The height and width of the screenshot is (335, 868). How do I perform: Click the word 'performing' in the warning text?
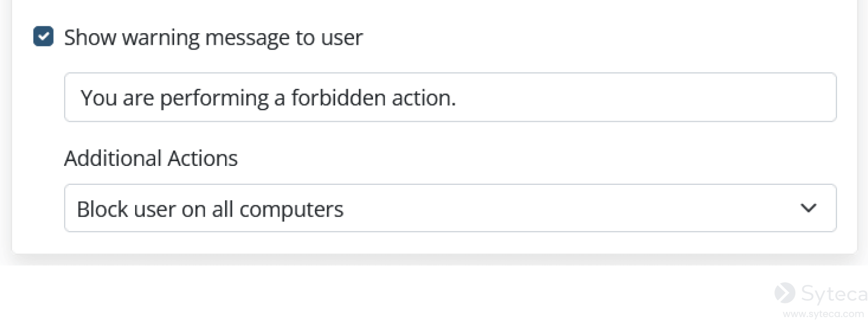[x=214, y=98]
